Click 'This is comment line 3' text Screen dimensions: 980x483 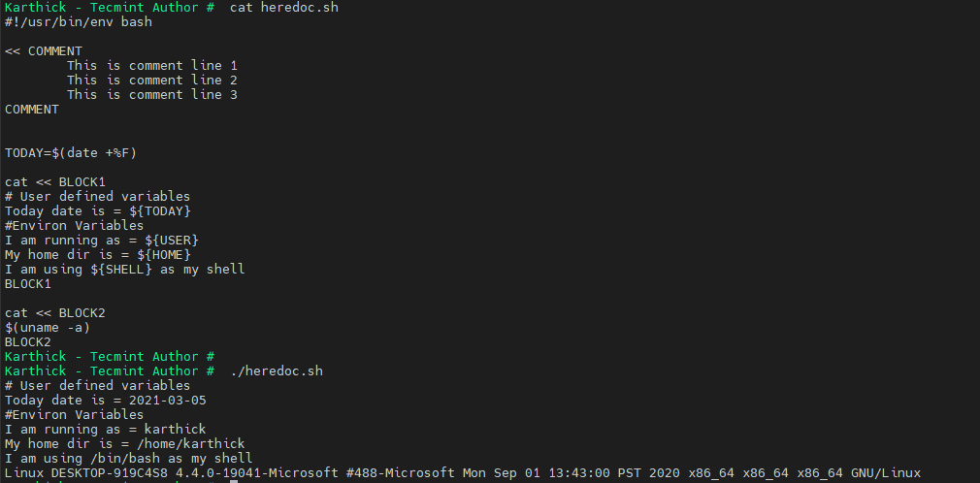pyautogui.click(x=151, y=95)
